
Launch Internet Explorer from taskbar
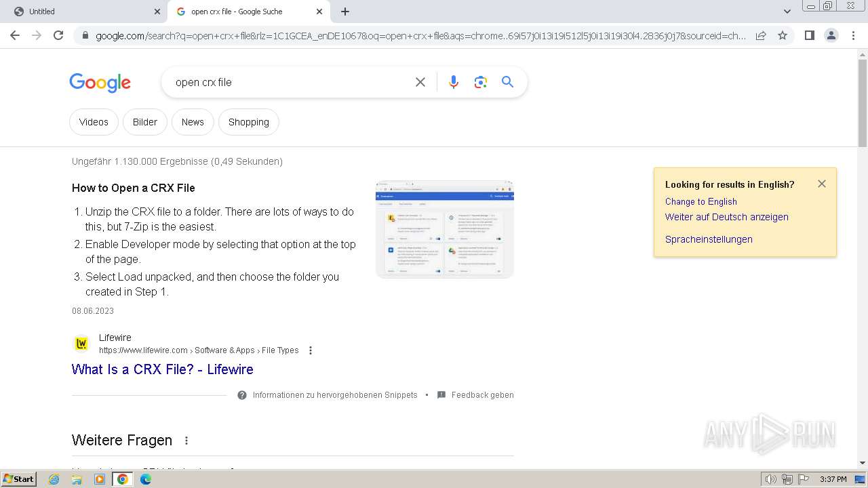click(54, 479)
